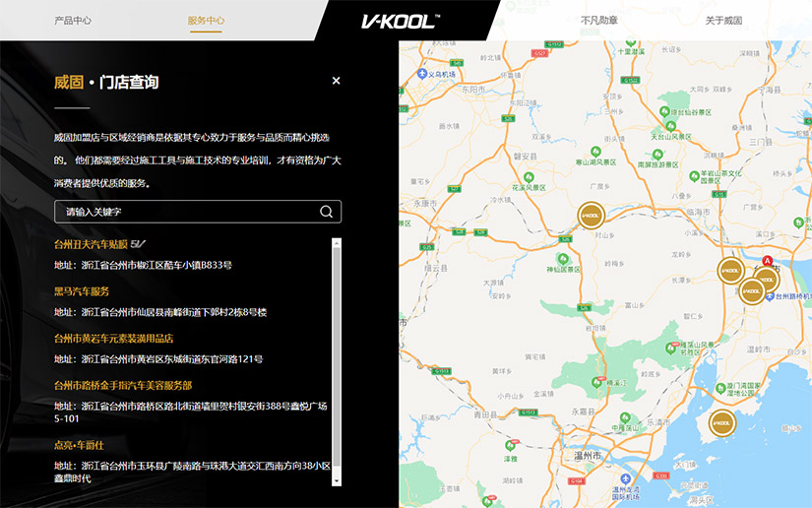Open the 关于威固 menu item
Viewport: 812px width, 508px height.
pos(723,21)
